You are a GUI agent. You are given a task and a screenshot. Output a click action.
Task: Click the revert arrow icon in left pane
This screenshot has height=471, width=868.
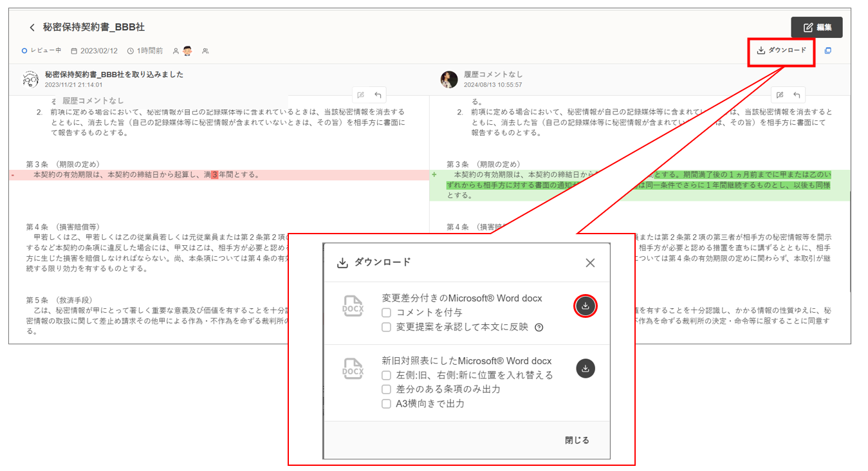378,95
